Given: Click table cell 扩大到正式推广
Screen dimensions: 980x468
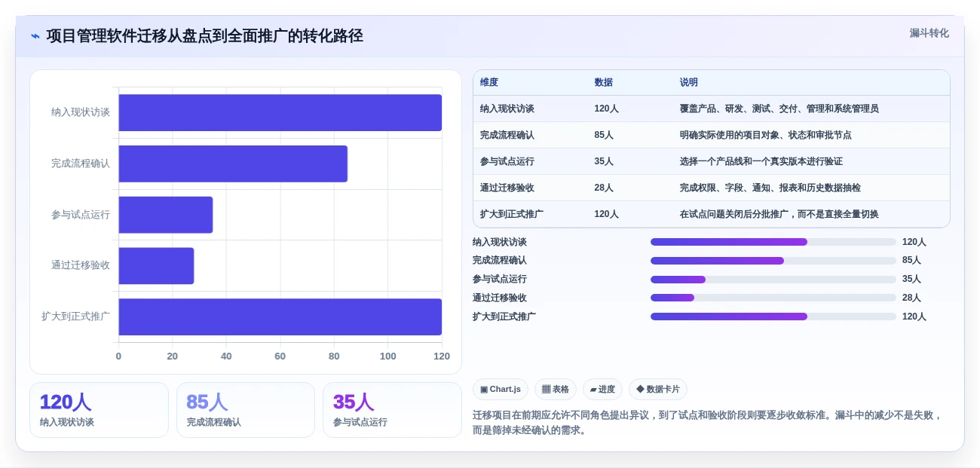Looking at the screenshot, I should pyautogui.click(x=512, y=214).
